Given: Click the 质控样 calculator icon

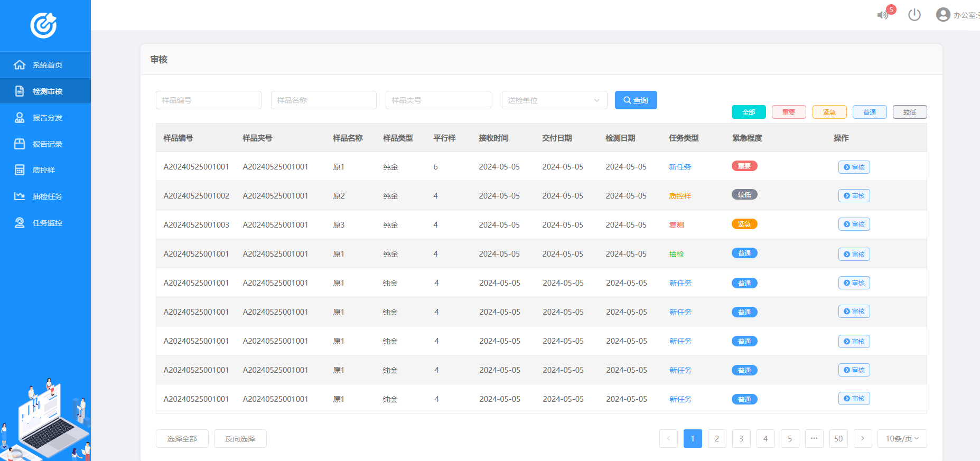Looking at the screenshot, I should click(x=20, y=170).
